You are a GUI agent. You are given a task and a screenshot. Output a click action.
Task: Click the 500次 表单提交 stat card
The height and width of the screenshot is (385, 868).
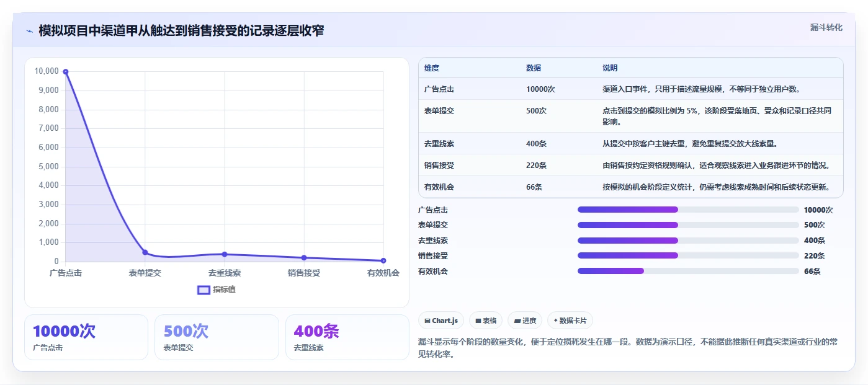tap(217, 337)
